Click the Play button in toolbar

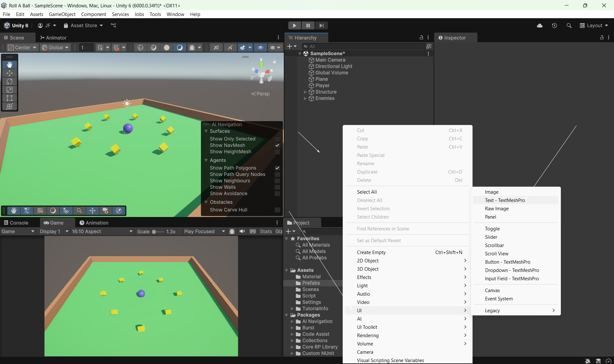294,26
